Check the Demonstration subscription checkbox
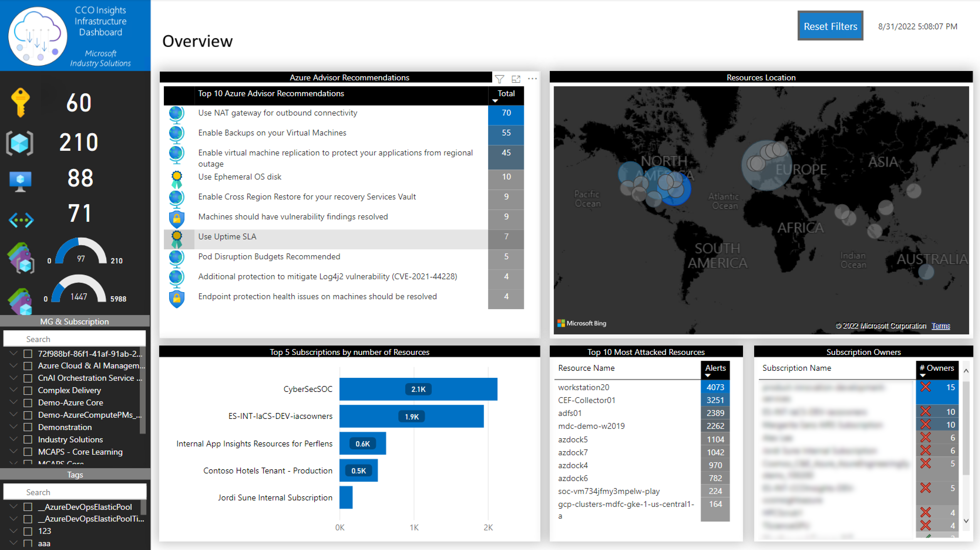Image resolution: width=980 pixels, height=550 pixels. (x=28, y=427)
